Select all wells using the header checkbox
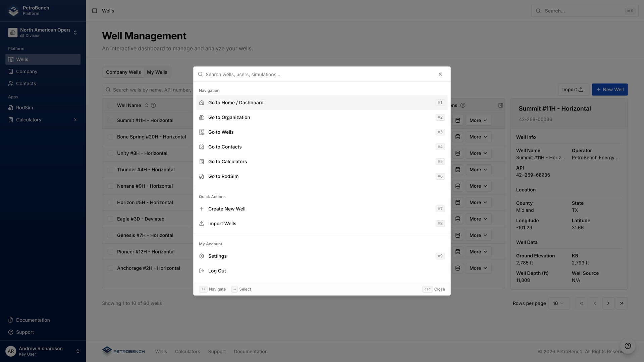The image size is (644, 362). point(111,105)
